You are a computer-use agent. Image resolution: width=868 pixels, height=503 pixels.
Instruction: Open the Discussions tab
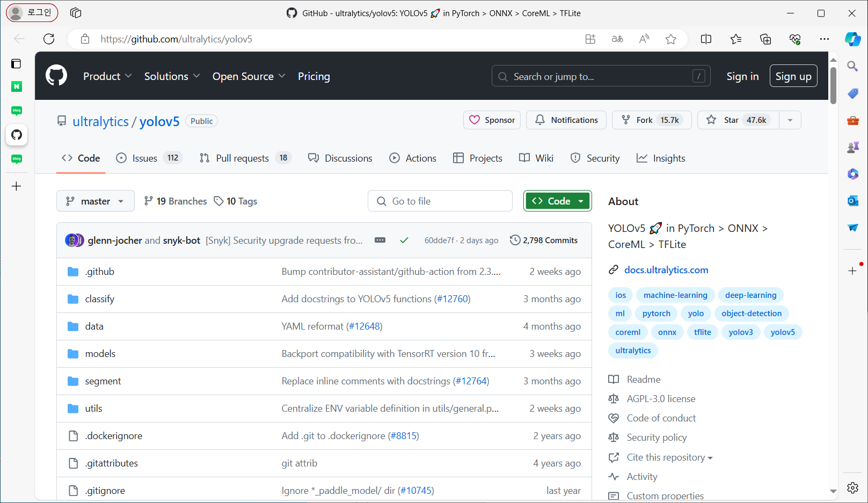[340, 158]
